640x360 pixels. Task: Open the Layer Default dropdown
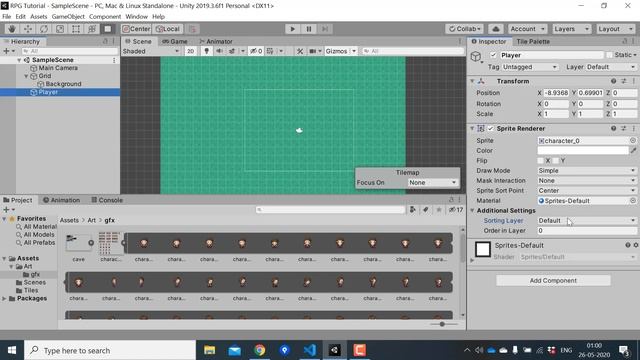point(611,67)
